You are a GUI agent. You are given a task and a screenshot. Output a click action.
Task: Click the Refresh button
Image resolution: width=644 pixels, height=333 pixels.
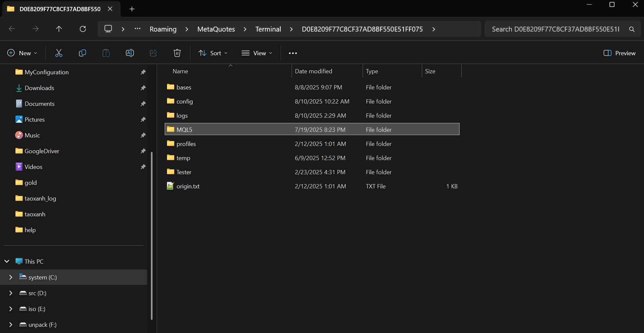[83, 29]
